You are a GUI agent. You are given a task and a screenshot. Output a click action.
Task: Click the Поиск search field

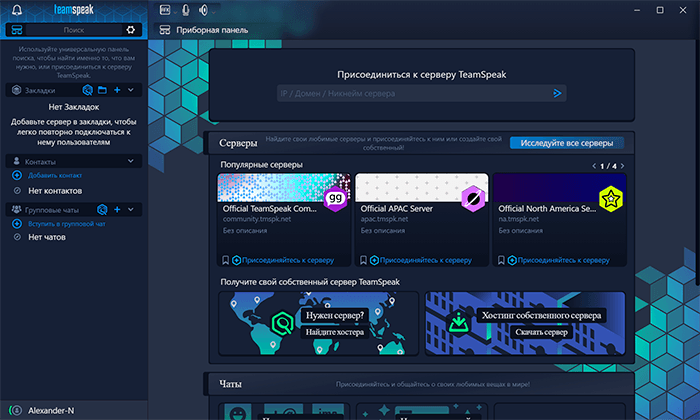pos(74,30)
